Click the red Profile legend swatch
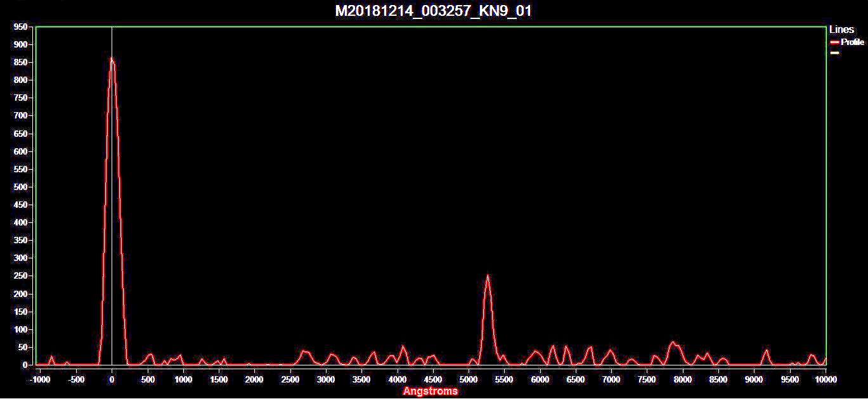Screen dimensions: 868x399 coord(834,42)
